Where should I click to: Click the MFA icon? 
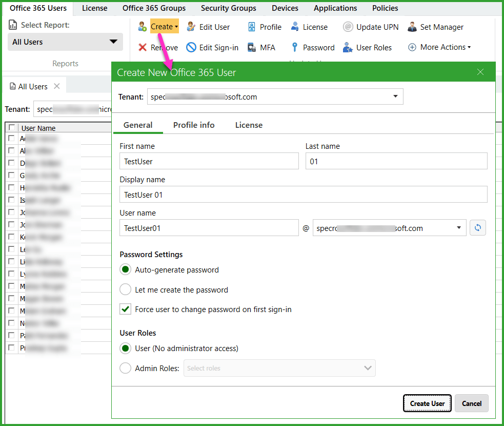click(252, 48)
